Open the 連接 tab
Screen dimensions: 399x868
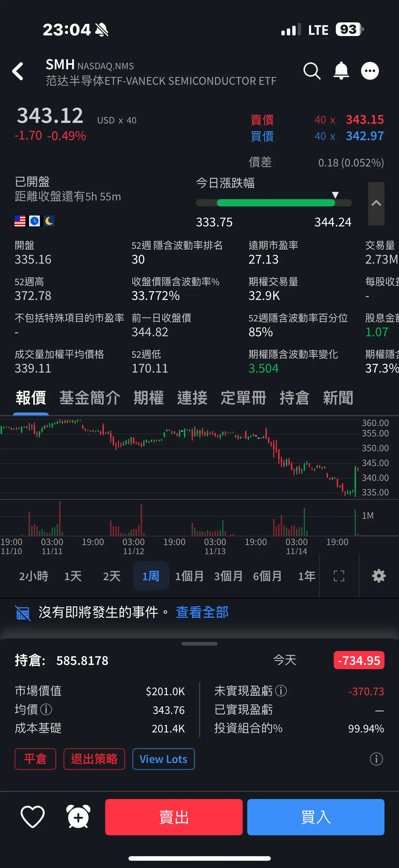click(x=192, y=398)
